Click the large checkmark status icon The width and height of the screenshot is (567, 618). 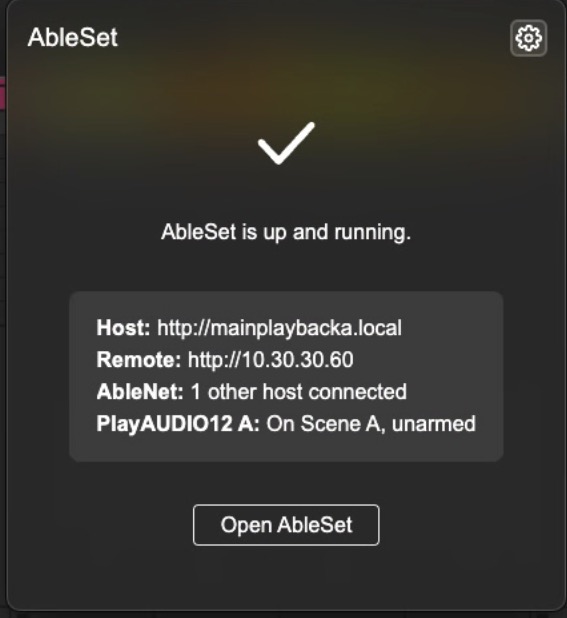click(286, 143)
